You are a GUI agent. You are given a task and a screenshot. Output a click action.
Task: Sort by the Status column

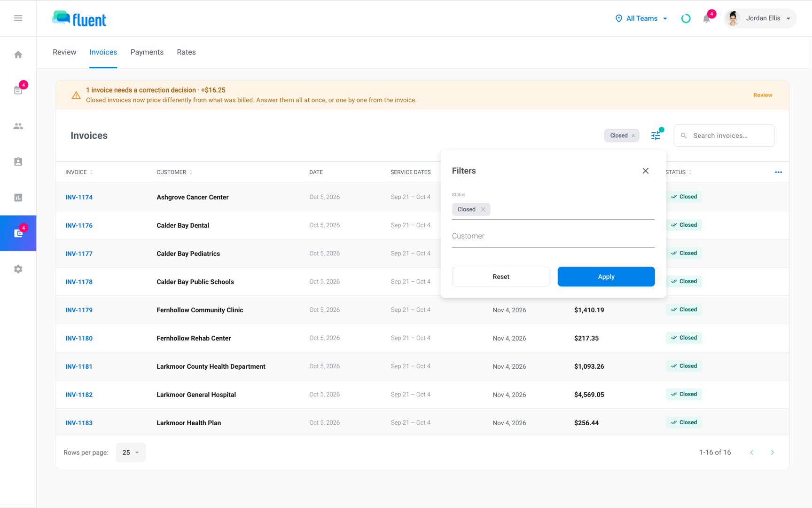point(679,172)
